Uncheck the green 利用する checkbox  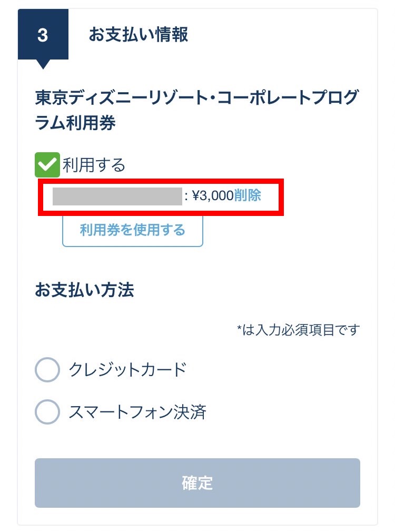[x=48, y=165]
